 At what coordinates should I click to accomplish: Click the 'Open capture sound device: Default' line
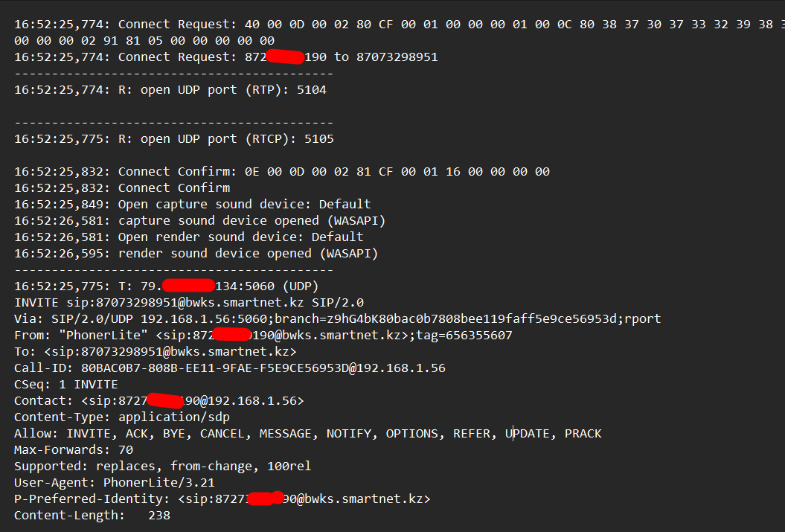(192, 204)
